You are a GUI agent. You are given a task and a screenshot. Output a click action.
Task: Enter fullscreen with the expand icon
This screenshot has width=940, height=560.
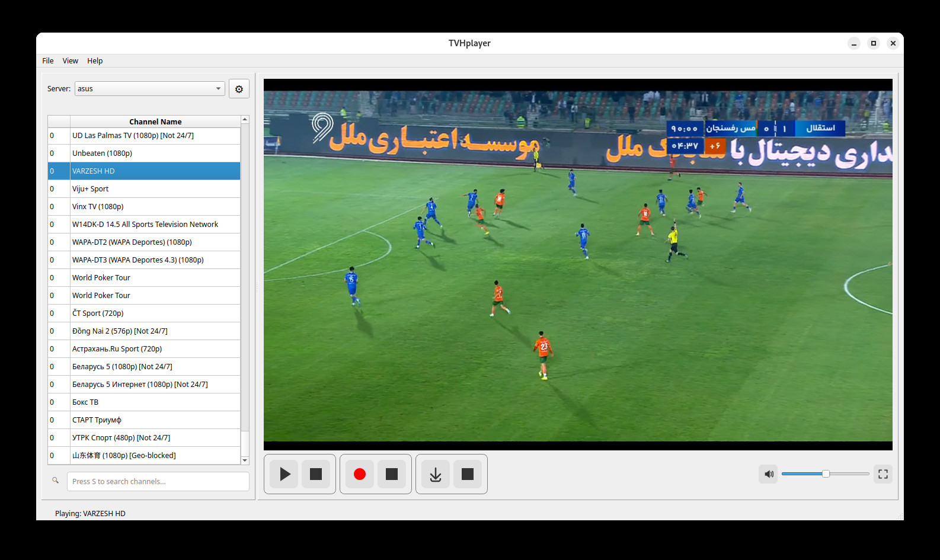pyautogui.click(x=883, y=474)
